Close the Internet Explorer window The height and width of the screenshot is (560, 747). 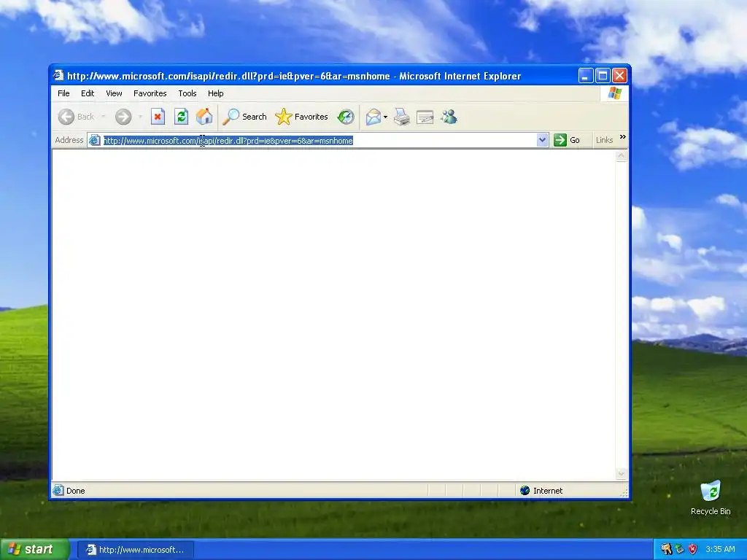click(619, 76)
